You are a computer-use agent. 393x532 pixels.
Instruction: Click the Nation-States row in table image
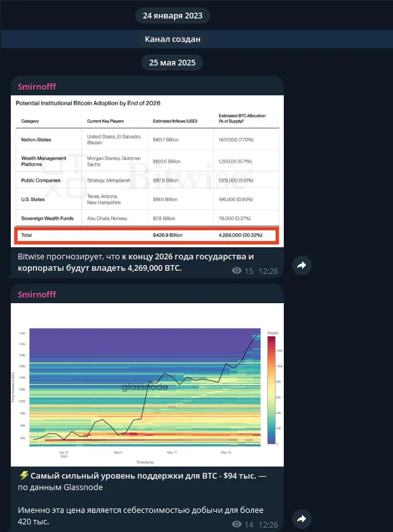(147, 140)
